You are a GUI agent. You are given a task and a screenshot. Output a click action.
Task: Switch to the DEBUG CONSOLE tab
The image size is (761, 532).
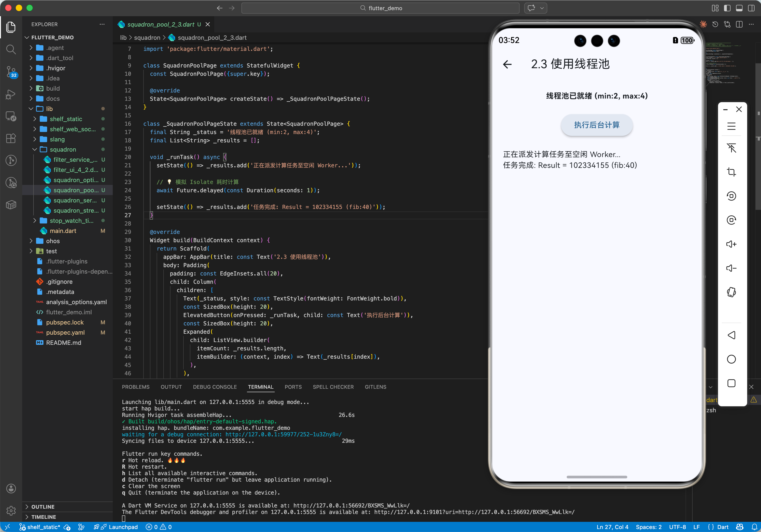[214, 387]
